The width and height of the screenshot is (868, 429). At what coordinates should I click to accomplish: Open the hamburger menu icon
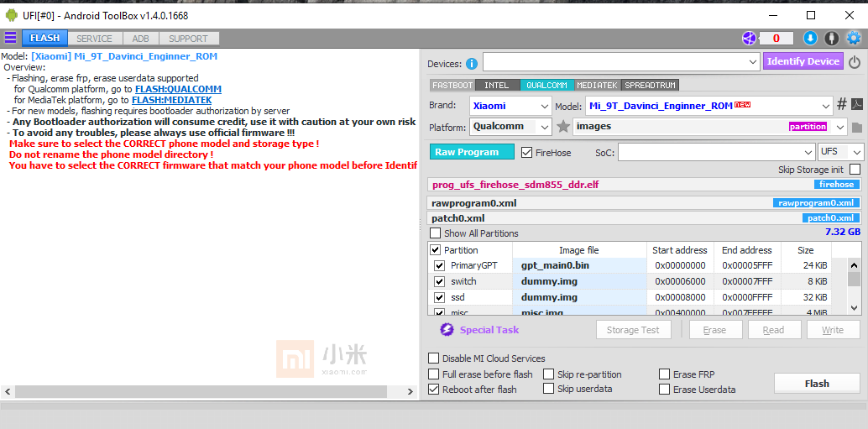(x=10, y=38)
